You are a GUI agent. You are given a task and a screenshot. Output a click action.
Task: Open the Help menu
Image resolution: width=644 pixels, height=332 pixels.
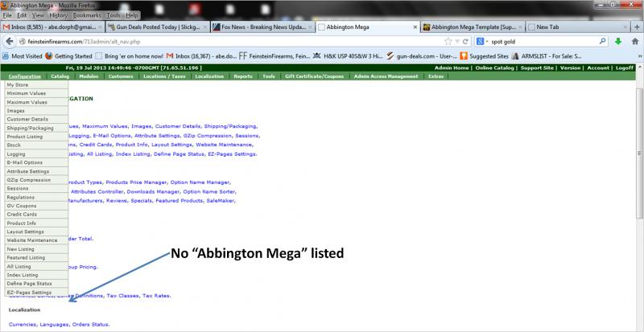tap(132, 15)
